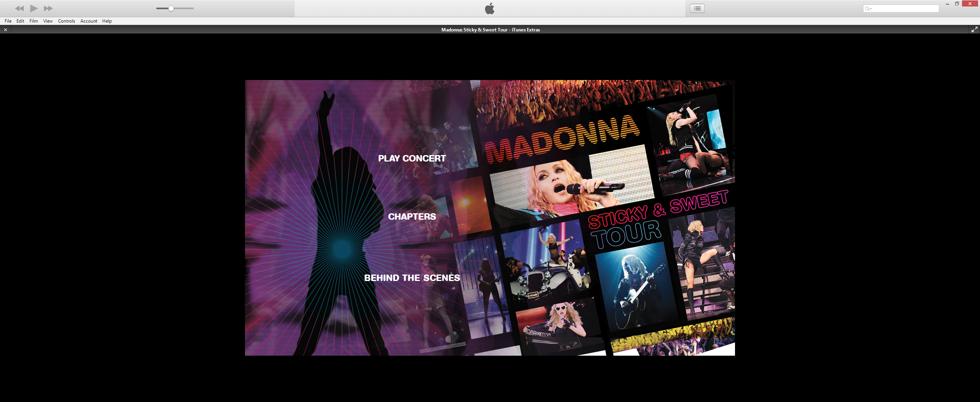The image size is (980, 402).
Task: Click the Madonna iTunes Extras title text
Action: coord(490,29)
